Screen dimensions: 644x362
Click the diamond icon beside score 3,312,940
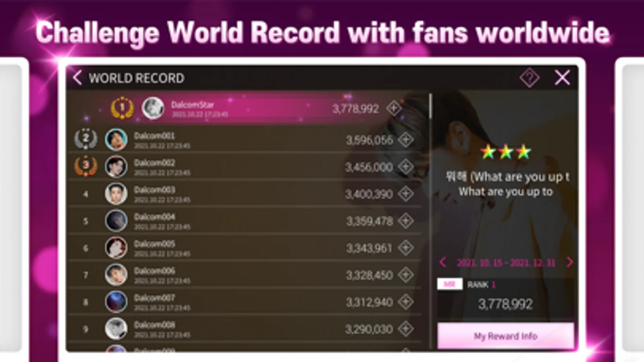point(406,302)
